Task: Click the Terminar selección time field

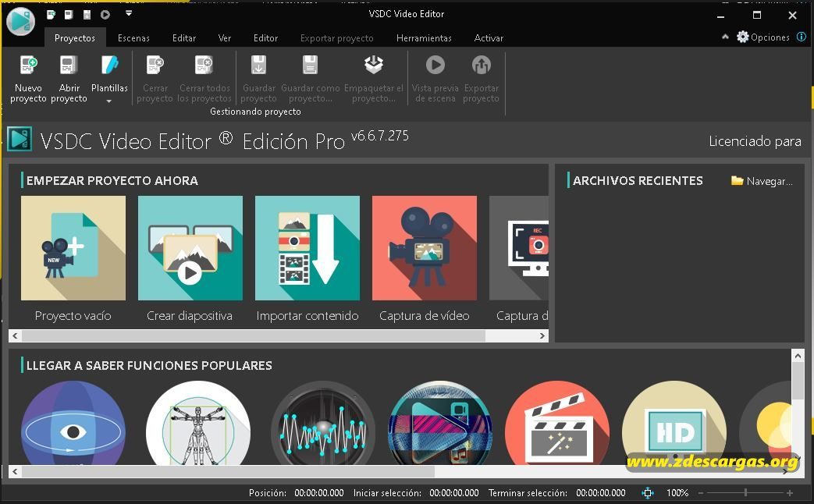Action: pyautogui.click(x=601, y=492)
